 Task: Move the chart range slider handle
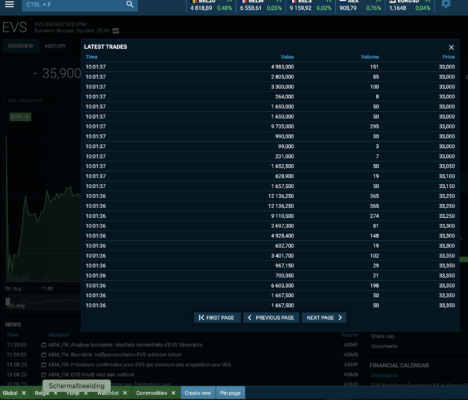(8, 302)
